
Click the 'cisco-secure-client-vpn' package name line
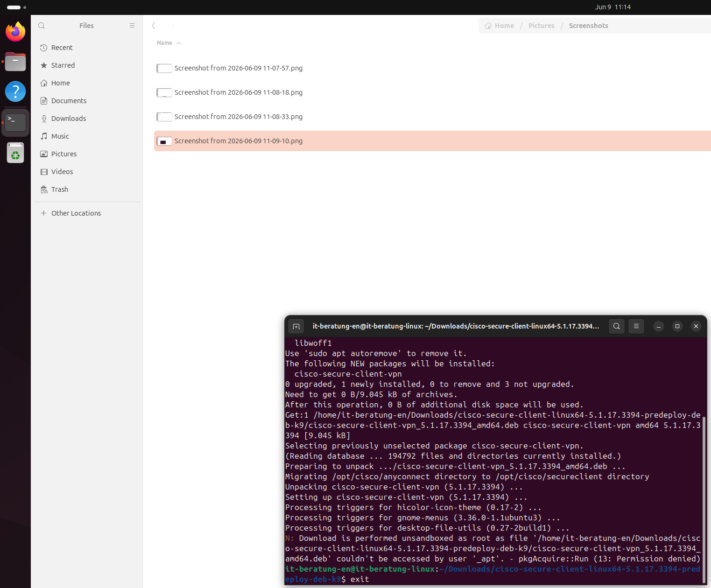348,374
